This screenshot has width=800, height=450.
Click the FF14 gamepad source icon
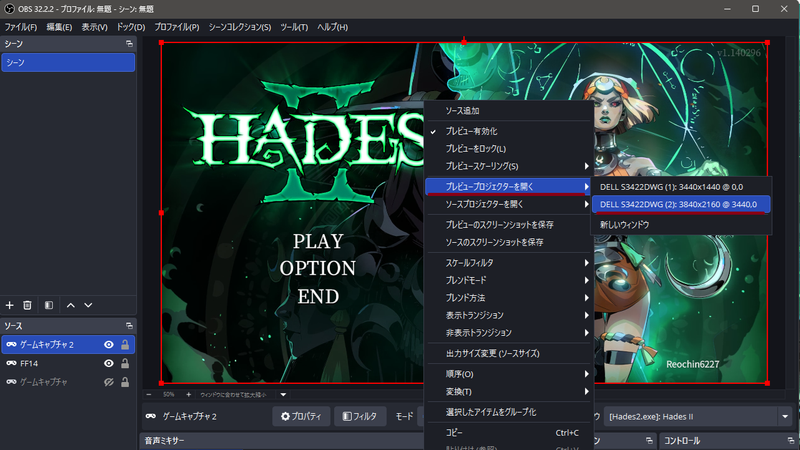click(11, 363)
